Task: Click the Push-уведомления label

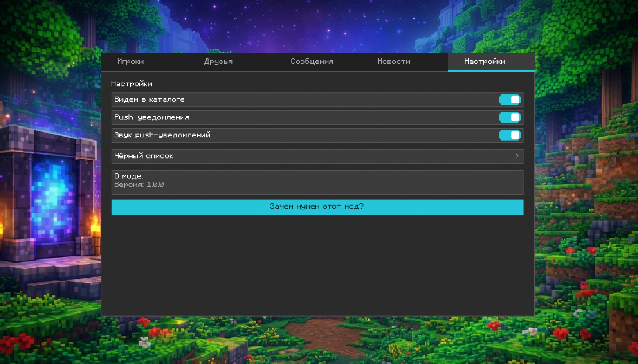Action: pos(152,118)
